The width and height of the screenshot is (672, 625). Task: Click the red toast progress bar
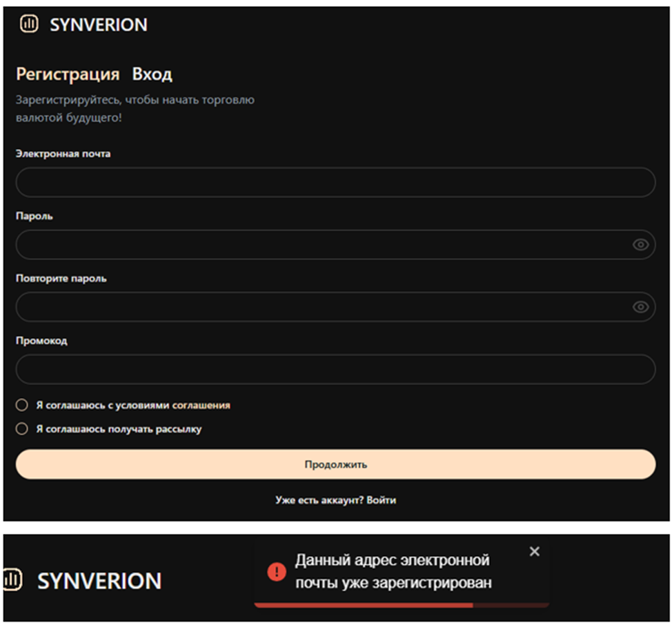(x=364, y=605)
